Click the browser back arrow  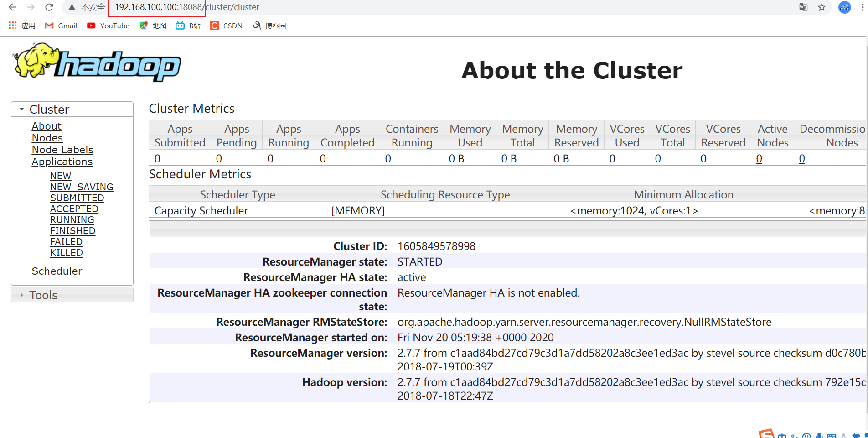pos(12,7)
